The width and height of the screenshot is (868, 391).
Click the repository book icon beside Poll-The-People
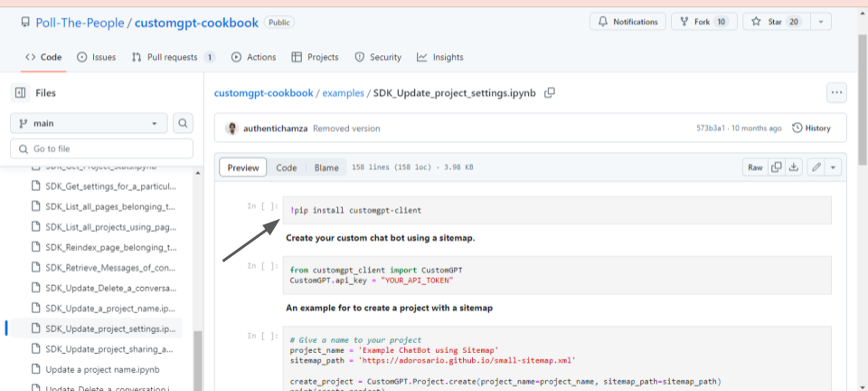pos(25,23)
